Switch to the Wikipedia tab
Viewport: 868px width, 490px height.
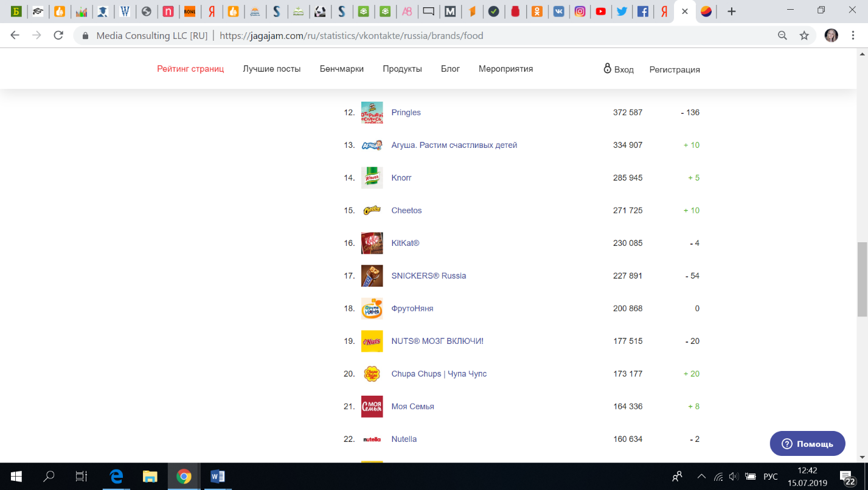pos(125,12)
